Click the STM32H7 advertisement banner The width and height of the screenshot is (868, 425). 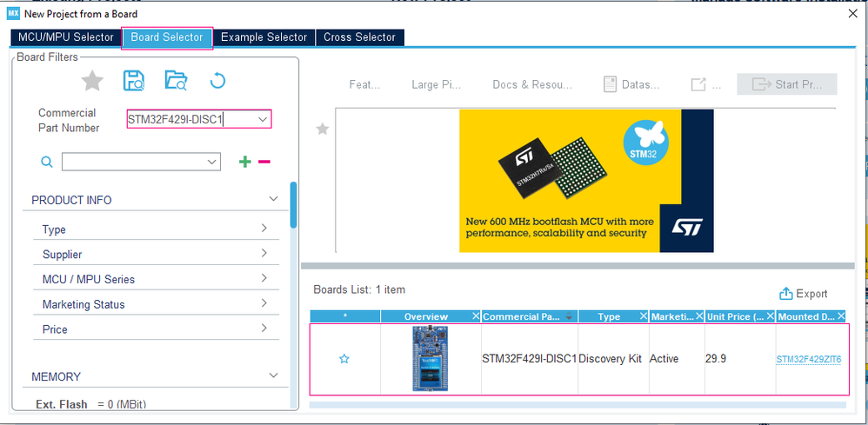pyautogui.click(x=586, y=181)
